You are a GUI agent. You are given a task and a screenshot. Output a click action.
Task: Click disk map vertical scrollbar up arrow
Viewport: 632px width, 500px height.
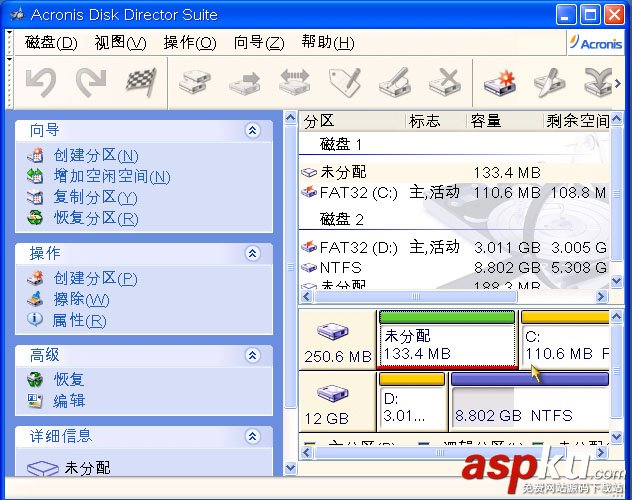616,317
